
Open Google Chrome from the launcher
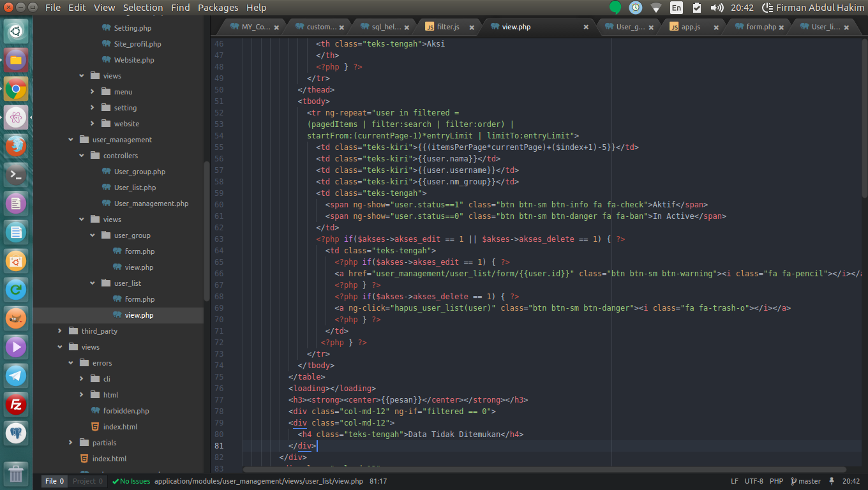tap(16, 89)
